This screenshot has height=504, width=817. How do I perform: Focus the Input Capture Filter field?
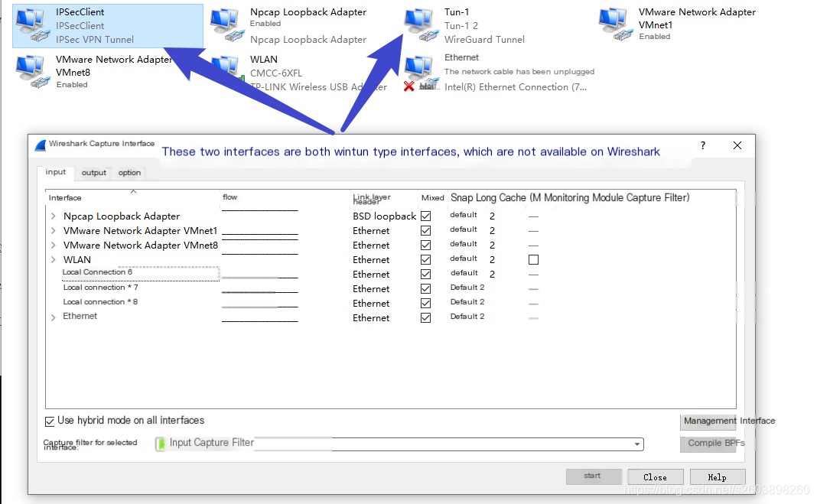(399, 444)
